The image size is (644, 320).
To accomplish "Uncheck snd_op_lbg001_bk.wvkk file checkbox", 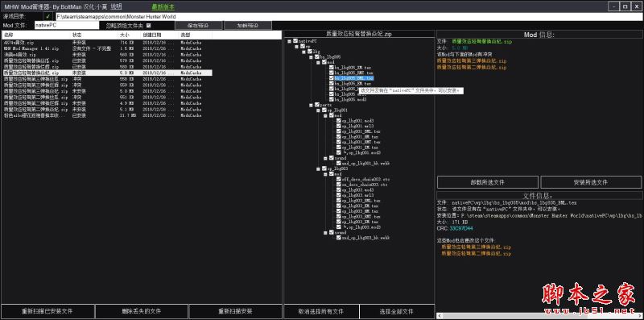I will tap(338, 164).
